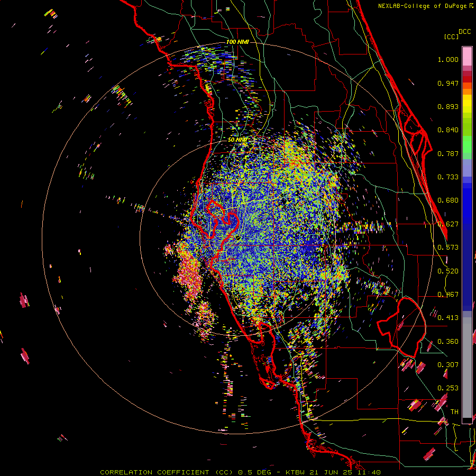Click the [CC] units label
476x476 pixels.
[451, 36]
